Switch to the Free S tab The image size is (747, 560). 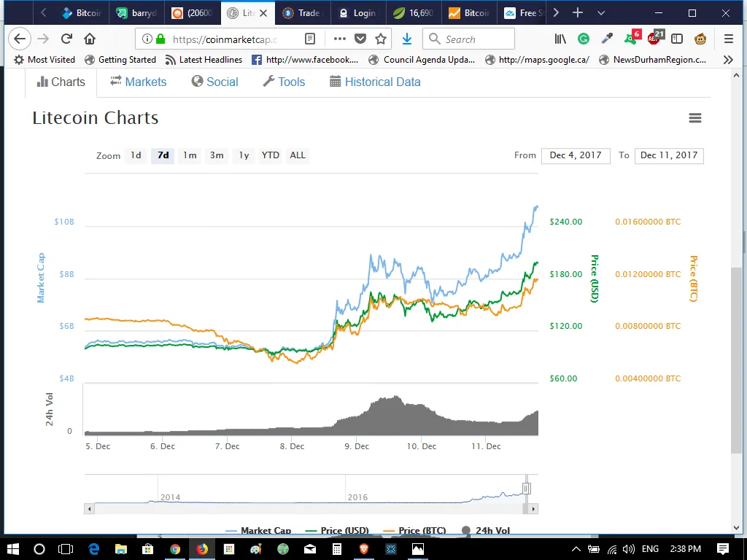524,13
